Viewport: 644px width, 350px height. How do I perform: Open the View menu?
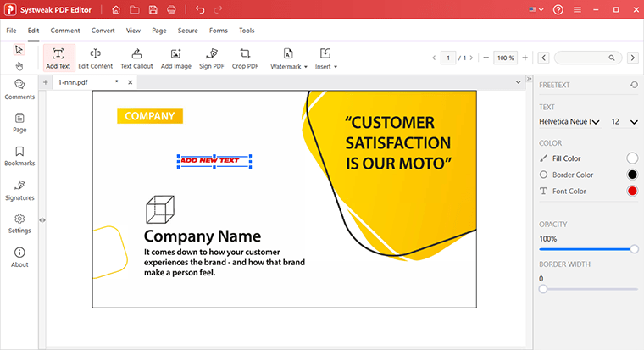pos(133,31)
